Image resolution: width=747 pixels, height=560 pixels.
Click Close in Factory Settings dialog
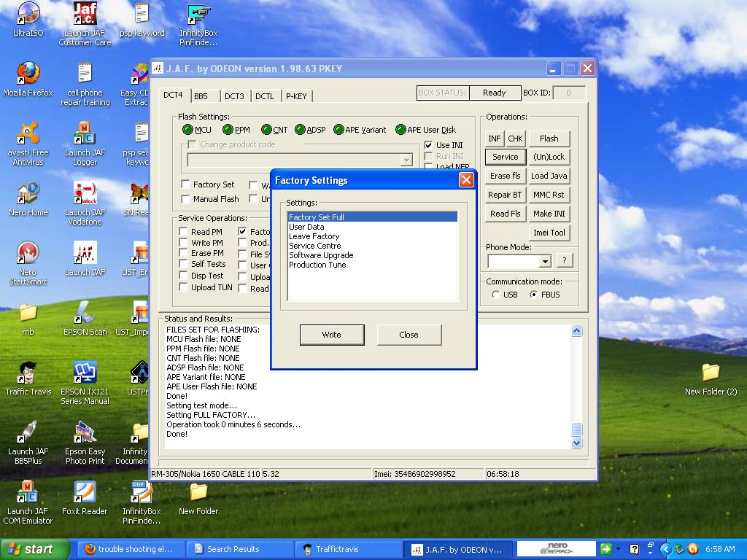click(409, 335)
